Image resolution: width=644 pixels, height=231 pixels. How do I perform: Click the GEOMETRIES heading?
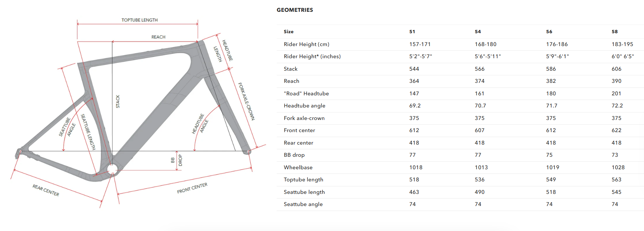pyautogui.click(x=295, y=10)
